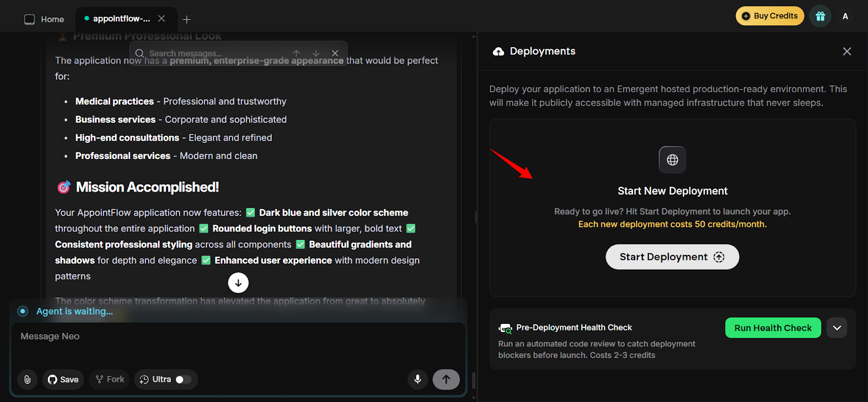Click the Mission Accomplished target emoji

pos(64,187)
